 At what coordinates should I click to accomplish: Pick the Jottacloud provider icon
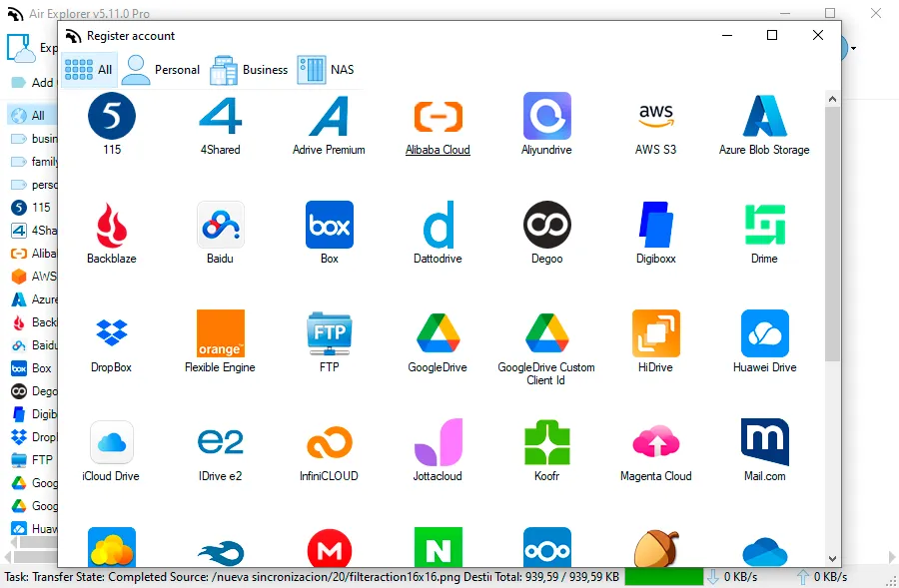(x=439, y=442)
